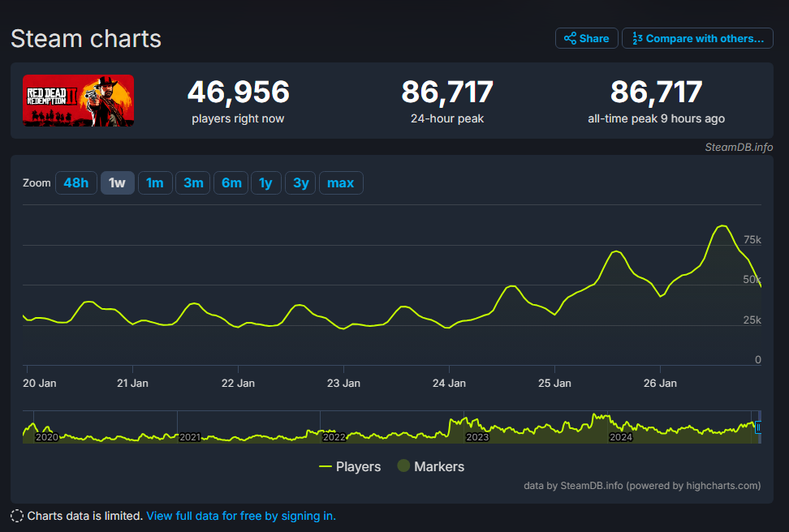The height and width of the screenshot is (532, 789).
Task: Click the 75k y-axis label
Action: coord(752,240)
